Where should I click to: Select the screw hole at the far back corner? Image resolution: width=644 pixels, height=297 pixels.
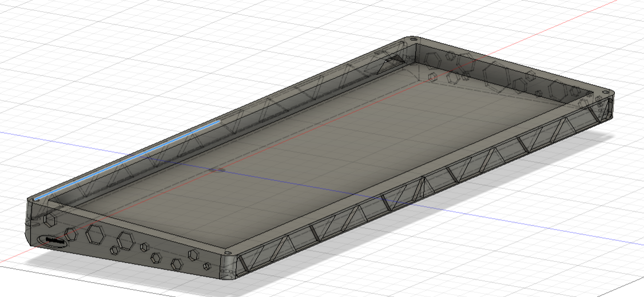tap(413, 39)
